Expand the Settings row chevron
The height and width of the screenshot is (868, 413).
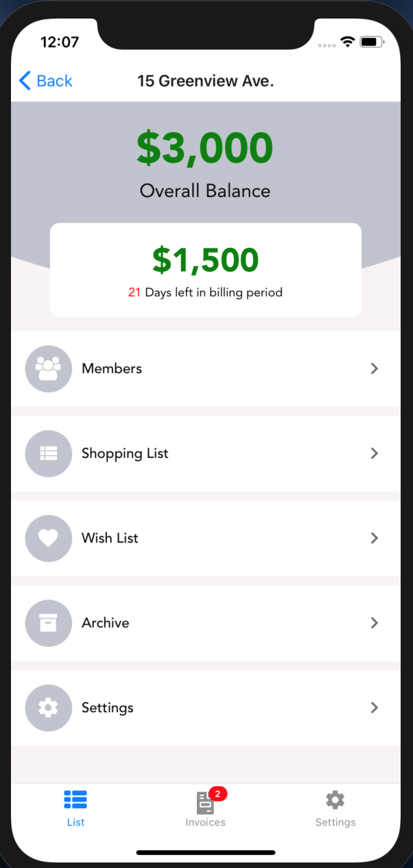(375, 707)
